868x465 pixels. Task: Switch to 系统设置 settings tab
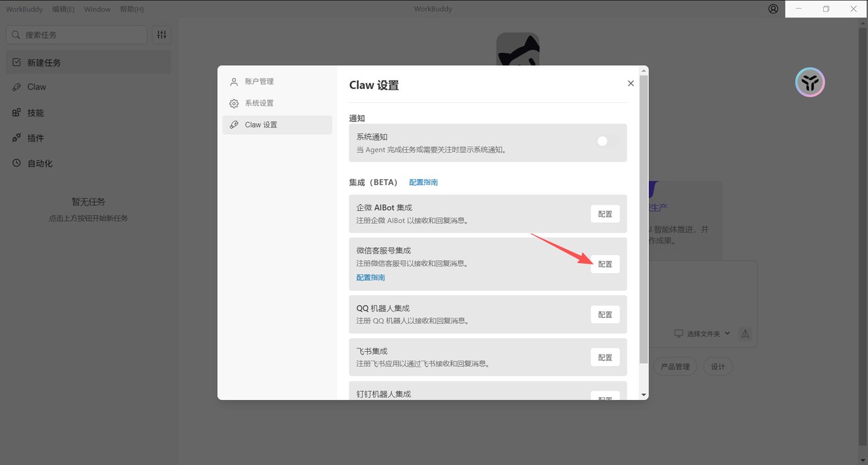[x=277, y=103]
